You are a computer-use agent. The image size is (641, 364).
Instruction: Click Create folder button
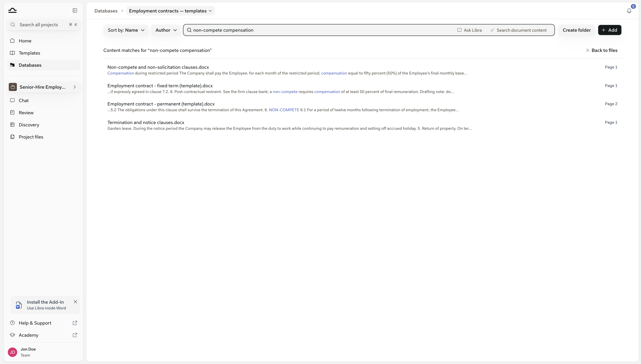click(577, 30)
